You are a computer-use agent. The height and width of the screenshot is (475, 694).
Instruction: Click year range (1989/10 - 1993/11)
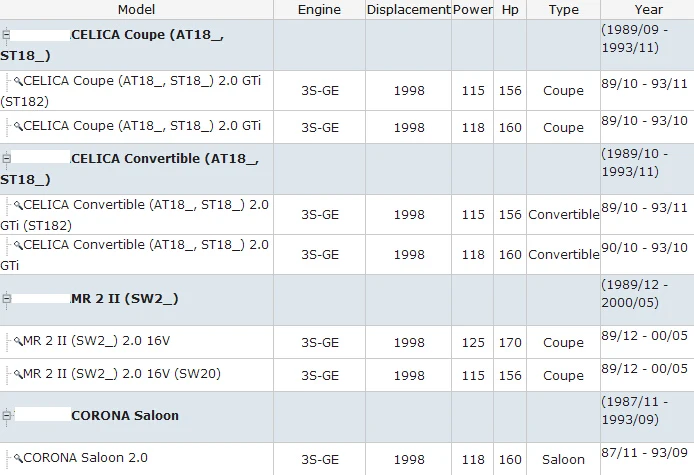click(635, 162)
